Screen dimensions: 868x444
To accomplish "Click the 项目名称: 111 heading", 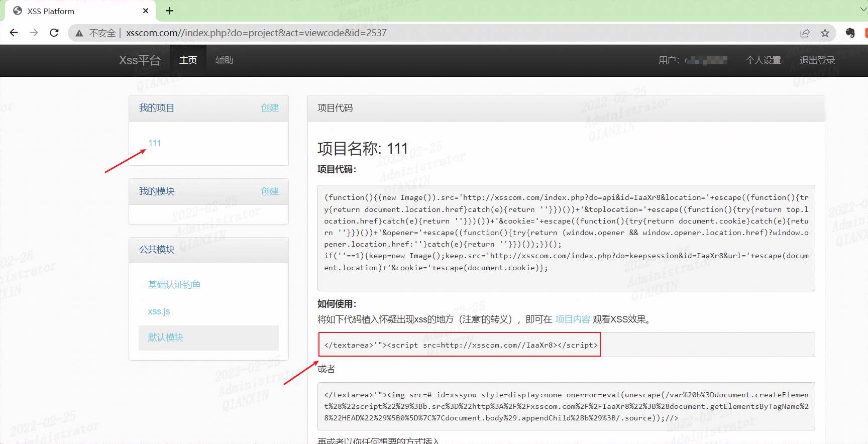I will [362, 149].
